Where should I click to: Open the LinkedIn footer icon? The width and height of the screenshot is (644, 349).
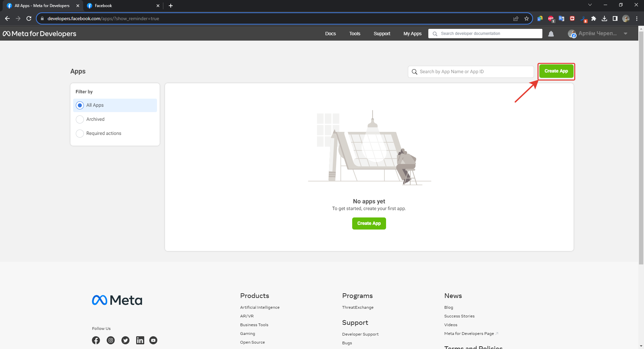coord(140,340)
